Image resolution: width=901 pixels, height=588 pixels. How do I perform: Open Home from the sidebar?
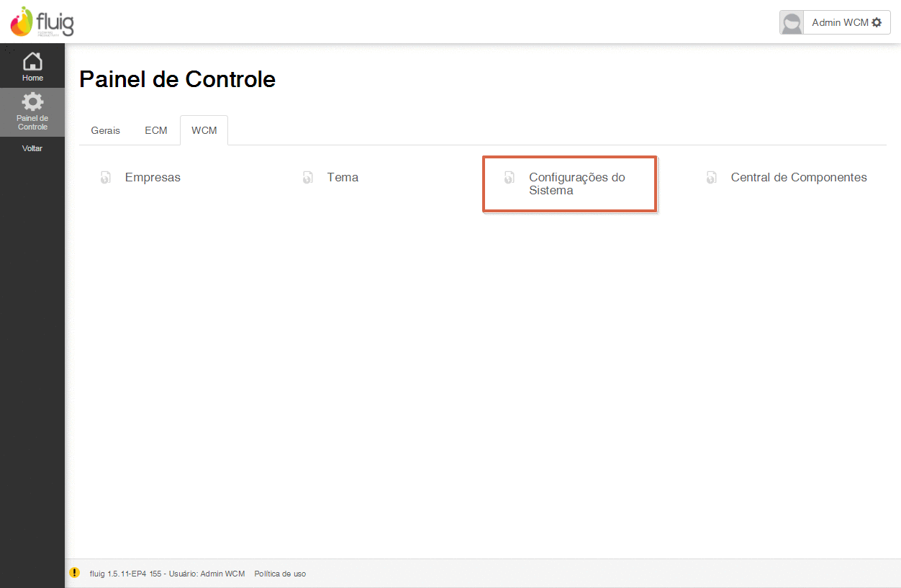[32, 66]
